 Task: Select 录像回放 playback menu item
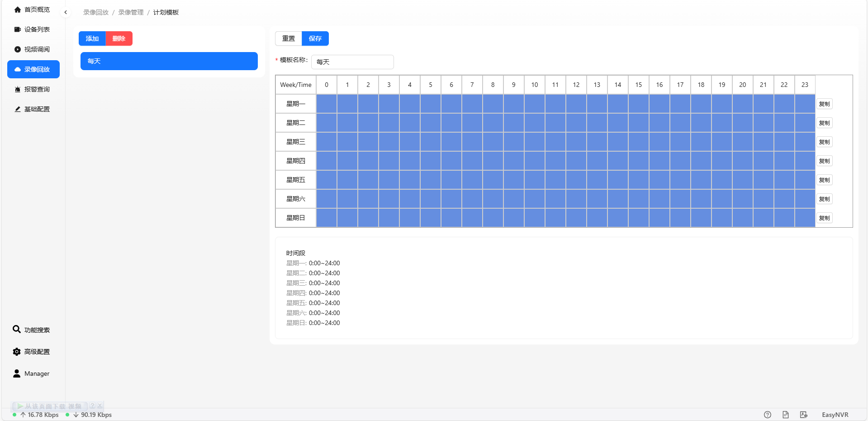pyautogui.click(x=33, y=69)
